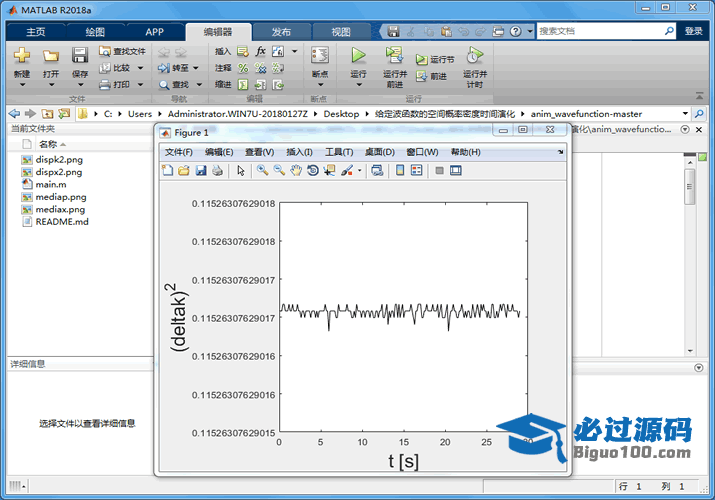Click the Run and Advance icon
Image resolution: width=715 pixels, height=500 pixels.
394,56
